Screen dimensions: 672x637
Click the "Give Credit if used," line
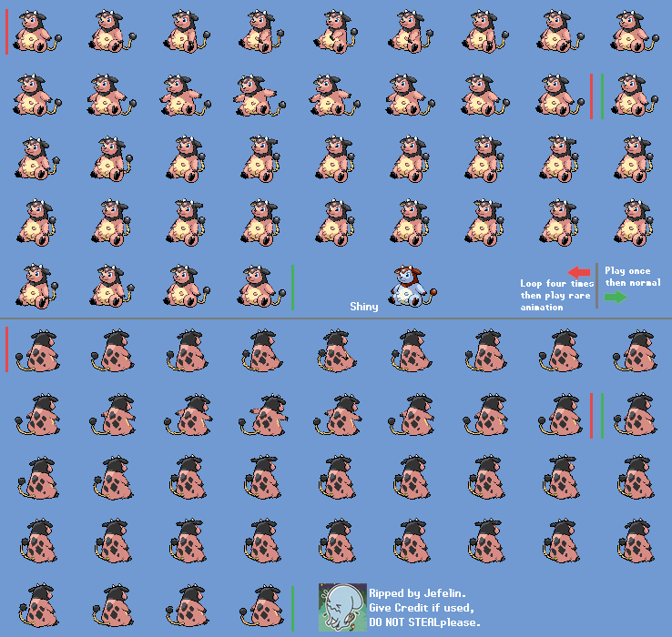[422, 608]
